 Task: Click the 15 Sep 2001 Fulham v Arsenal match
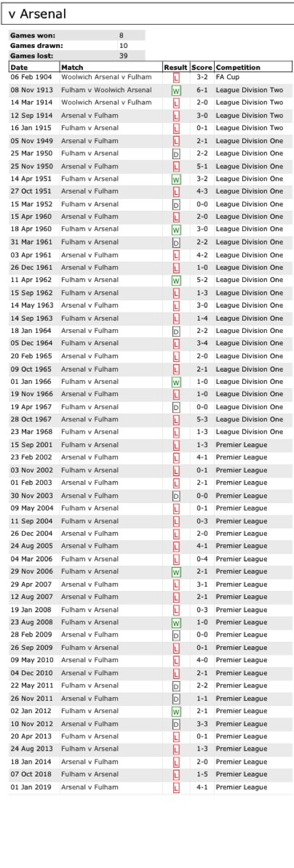(89, 445)
